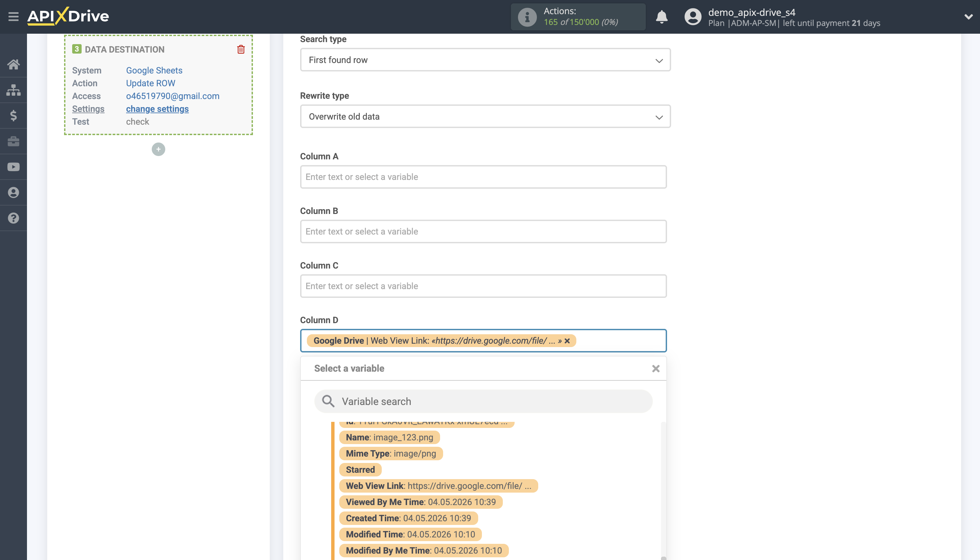Expand the account dropdown chevron
The image size is (980, 560).
point(969,17)
